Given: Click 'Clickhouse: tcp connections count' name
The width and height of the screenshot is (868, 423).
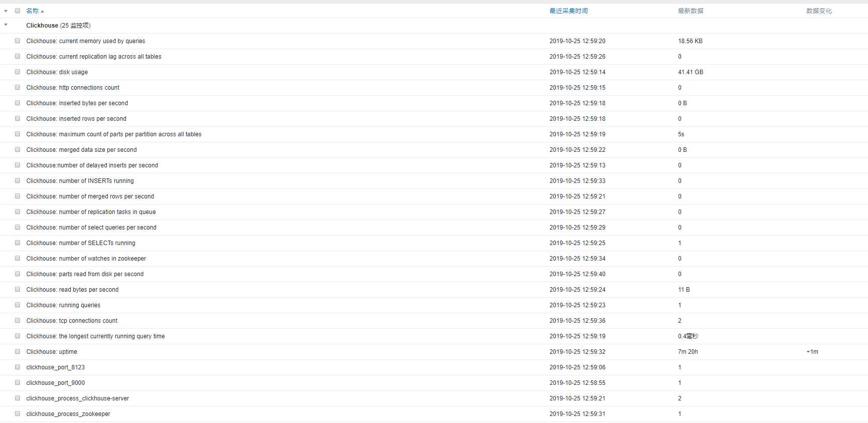Looking at the screenshot, I should pos(72,321).
